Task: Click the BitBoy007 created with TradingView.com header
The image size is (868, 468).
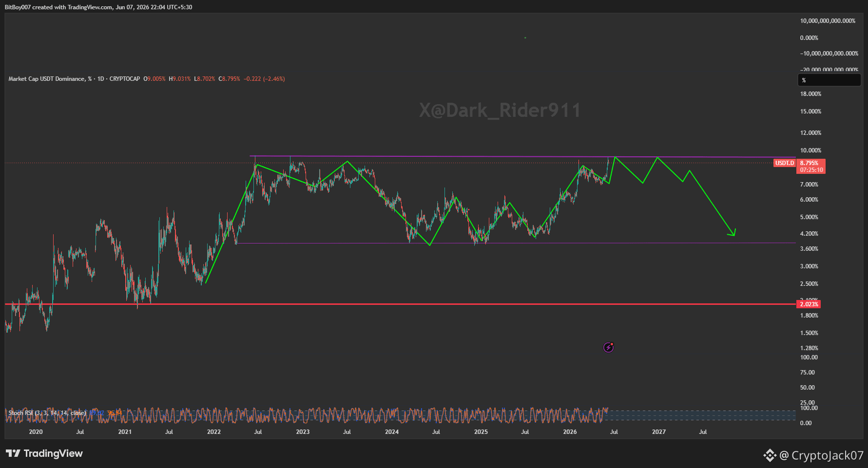Action: tap(98, 7)
